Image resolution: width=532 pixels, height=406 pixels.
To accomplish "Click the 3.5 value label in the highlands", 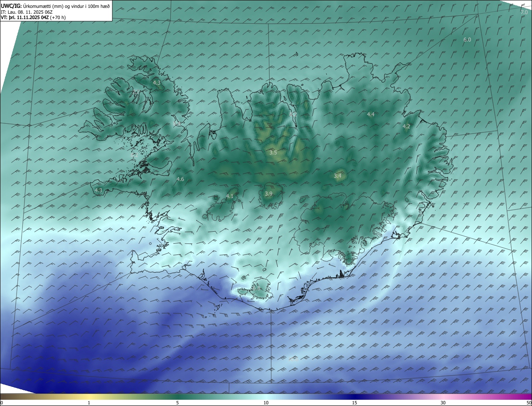I will tap(273, 153).
